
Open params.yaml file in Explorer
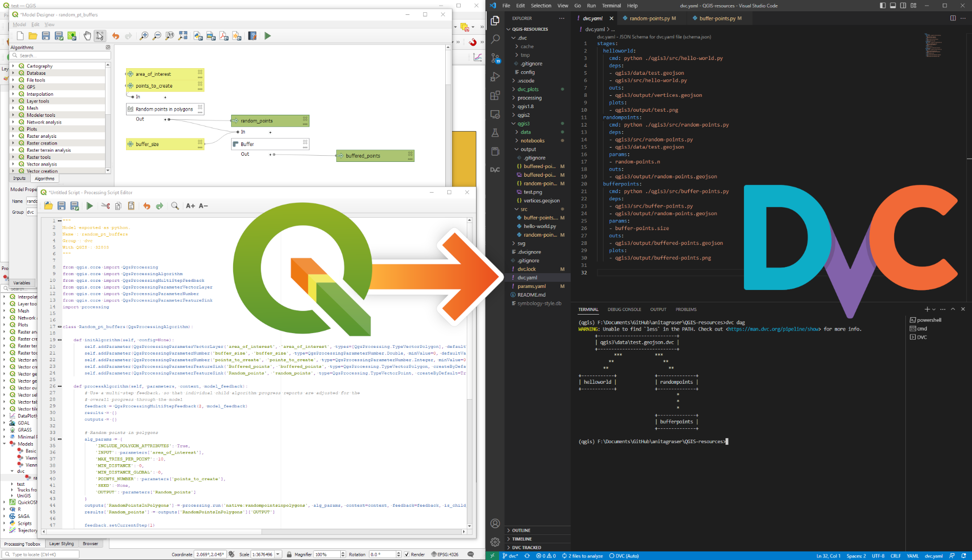pos(531,286)
